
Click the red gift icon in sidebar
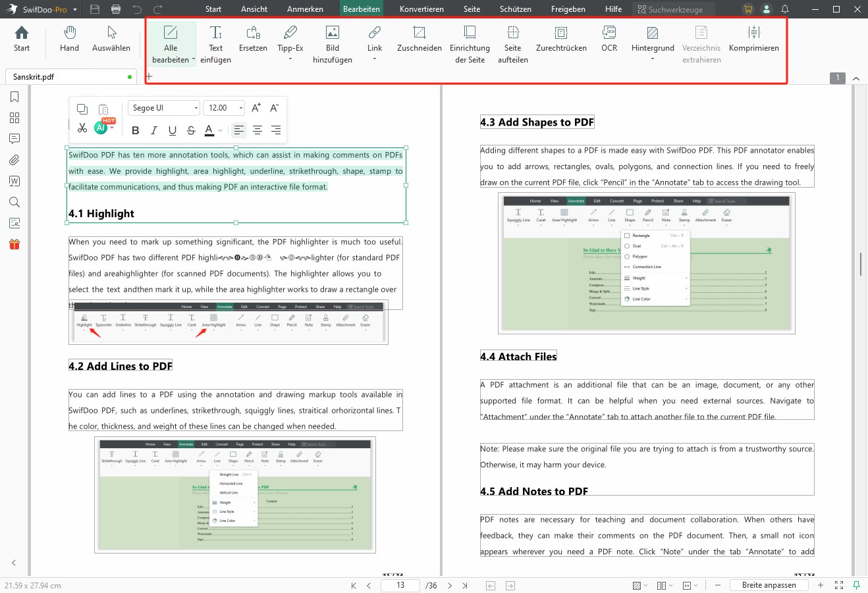click(14, 244)
